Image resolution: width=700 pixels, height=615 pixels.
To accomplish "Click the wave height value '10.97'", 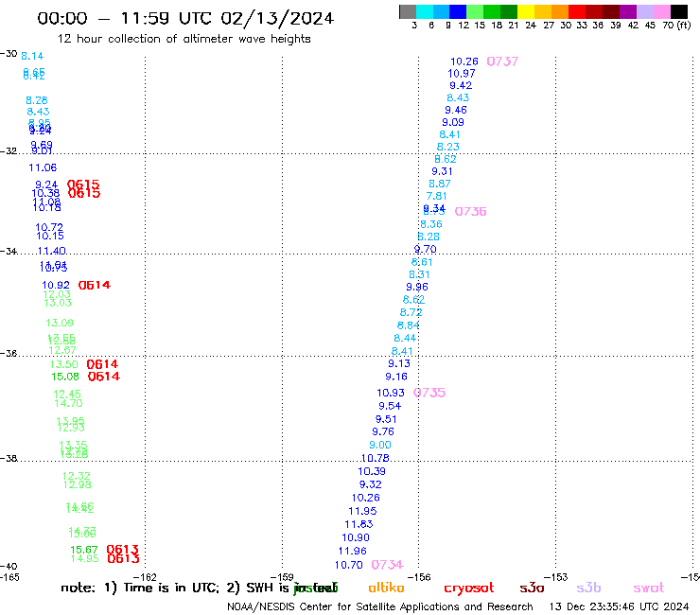I will [462, 74].
